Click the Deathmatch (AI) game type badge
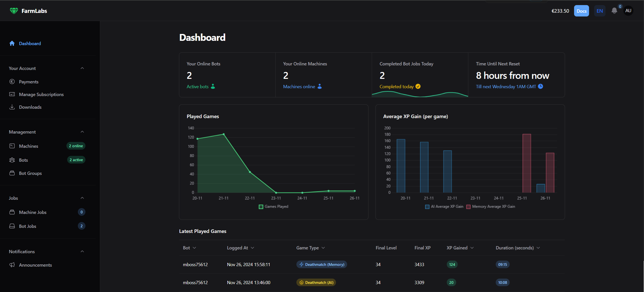Screen dimensions: 644x292 (x=316, y=282)
